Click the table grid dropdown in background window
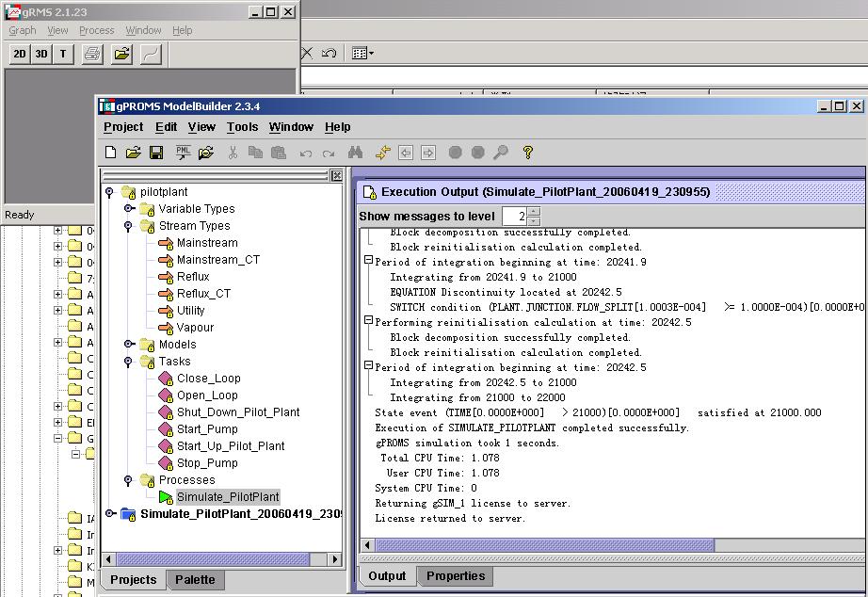Screen dimensions: 868x597 (x=363, y=53)
